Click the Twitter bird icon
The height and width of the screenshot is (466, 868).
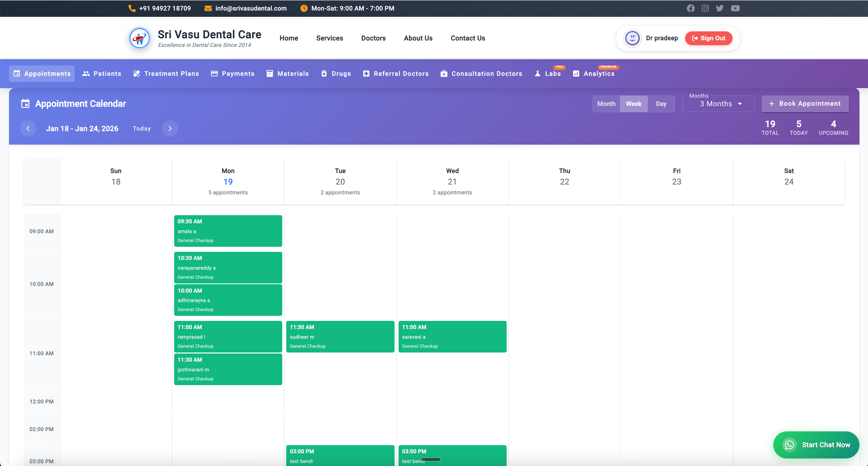(719, 8)
